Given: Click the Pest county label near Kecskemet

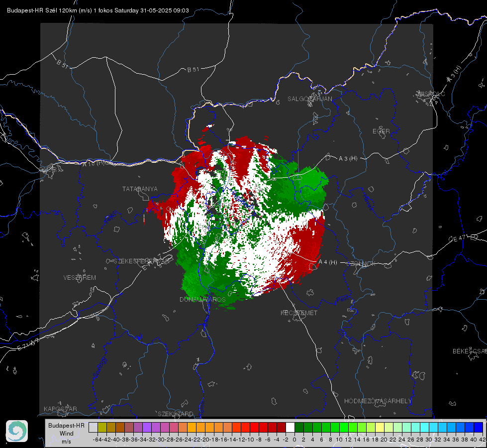Looking at the screenshot, I should (x=343, y=300).
